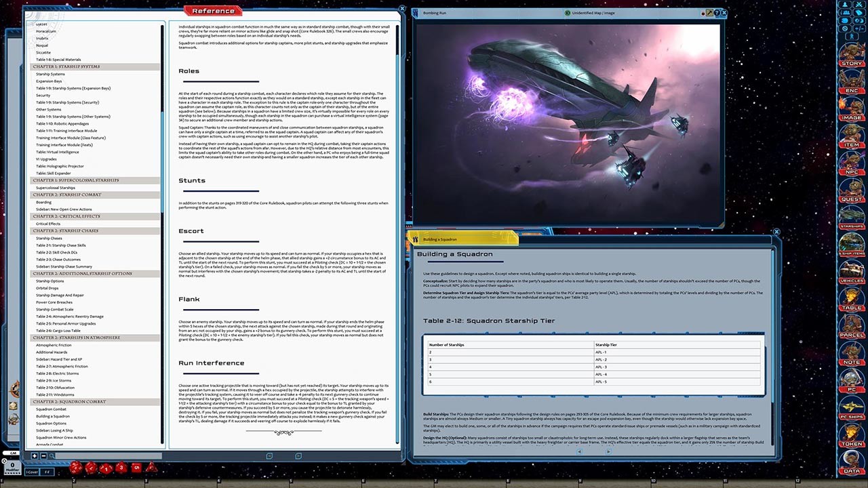Click the red d4 pyramid die
The height and width of the screenshot is (488, 868).
click(x=152, y=468)
